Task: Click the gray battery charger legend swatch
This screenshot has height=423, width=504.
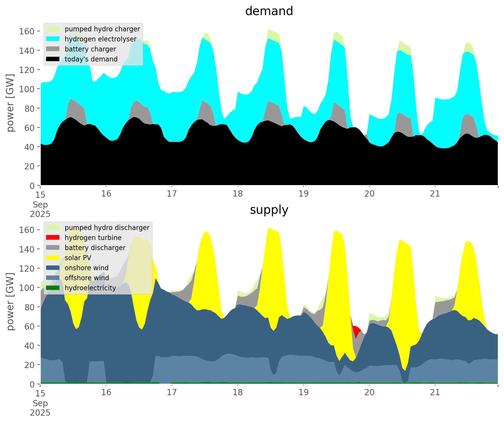Action: pyautogui.click(x=53, y=49)
